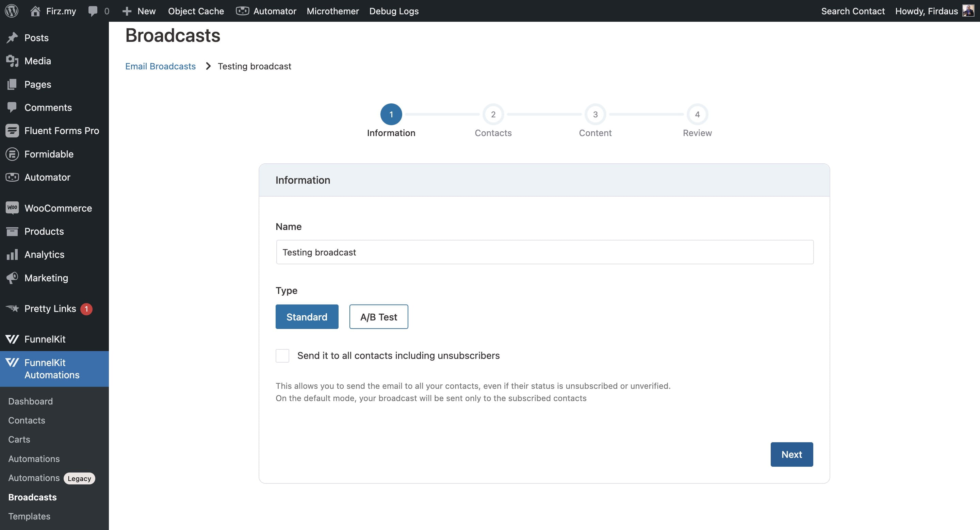Image resolution: width=980 pixels, height=530 pixels.
Task: Click the FunnelKit logo icon
Action: click(12, 339)
